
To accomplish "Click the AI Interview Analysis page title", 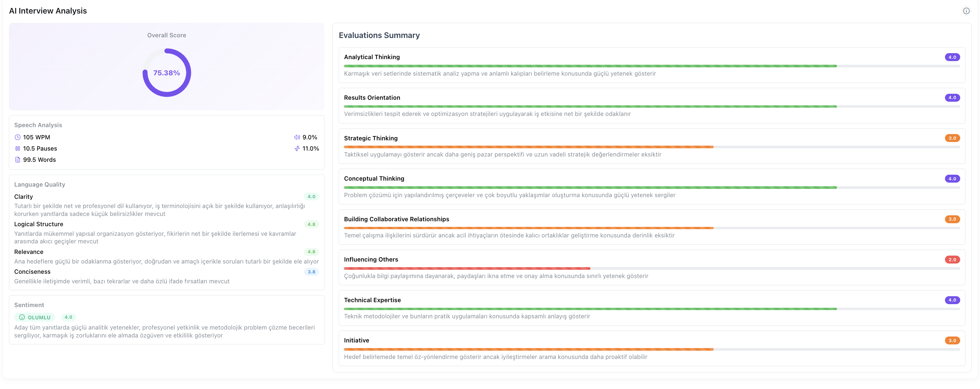I will (48, 11).
